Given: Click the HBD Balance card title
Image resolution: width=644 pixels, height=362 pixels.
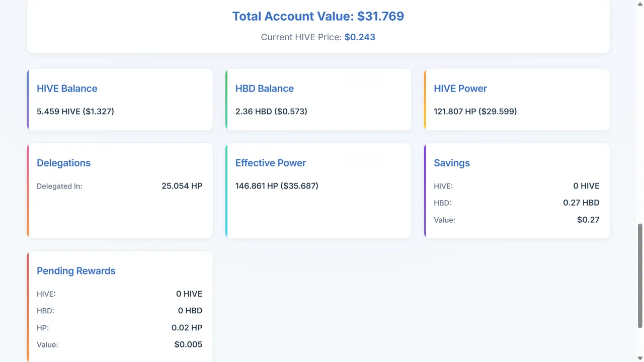Looking at the screenshot, I should click(265, 88).
